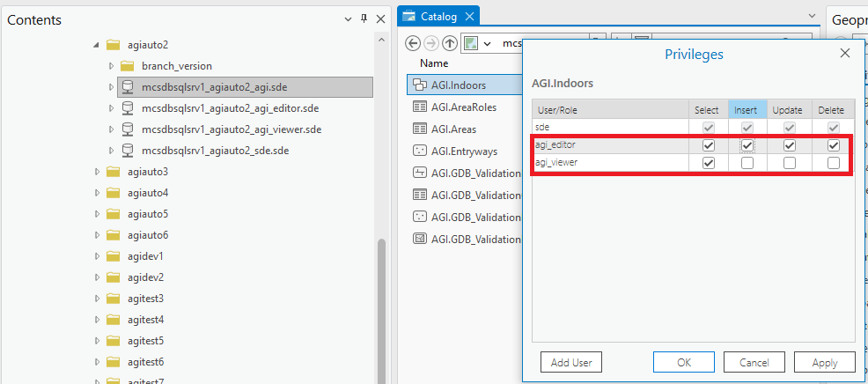
Task: Click the AGI.Indoors dataset icon
Action: 420,85
